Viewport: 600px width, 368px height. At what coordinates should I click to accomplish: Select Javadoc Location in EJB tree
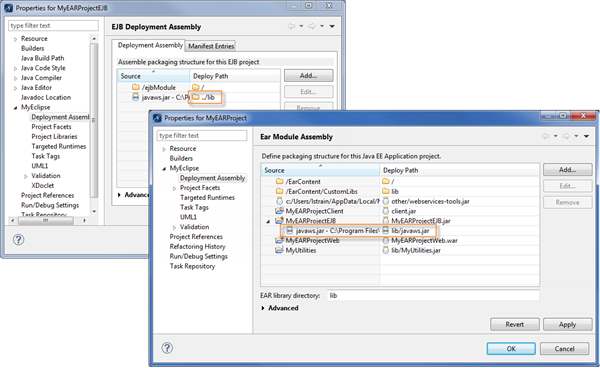point(46,97)
